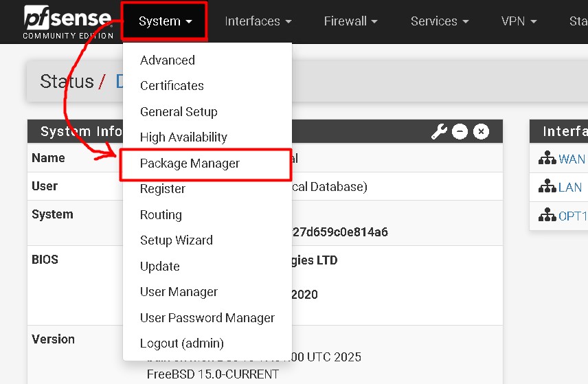Image resolution: width=588 pixels, height=384 pixels.
Task: Open the OPT1 interface link
Action: click(x=572, y=216)
